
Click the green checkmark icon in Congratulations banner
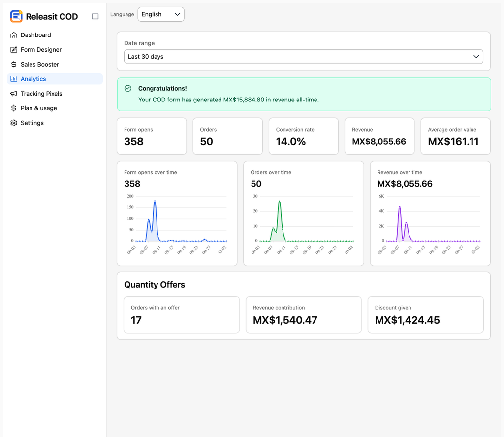point(128,88)
